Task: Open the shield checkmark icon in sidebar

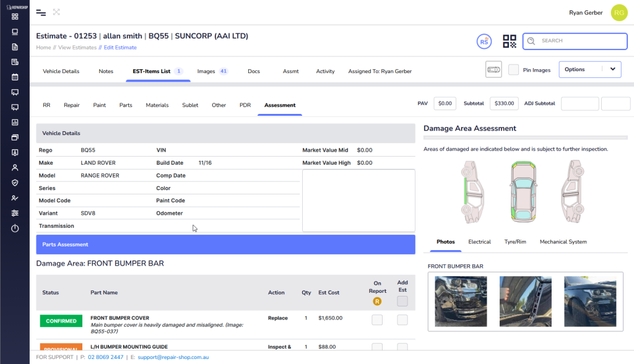Action: pos(15,183)
